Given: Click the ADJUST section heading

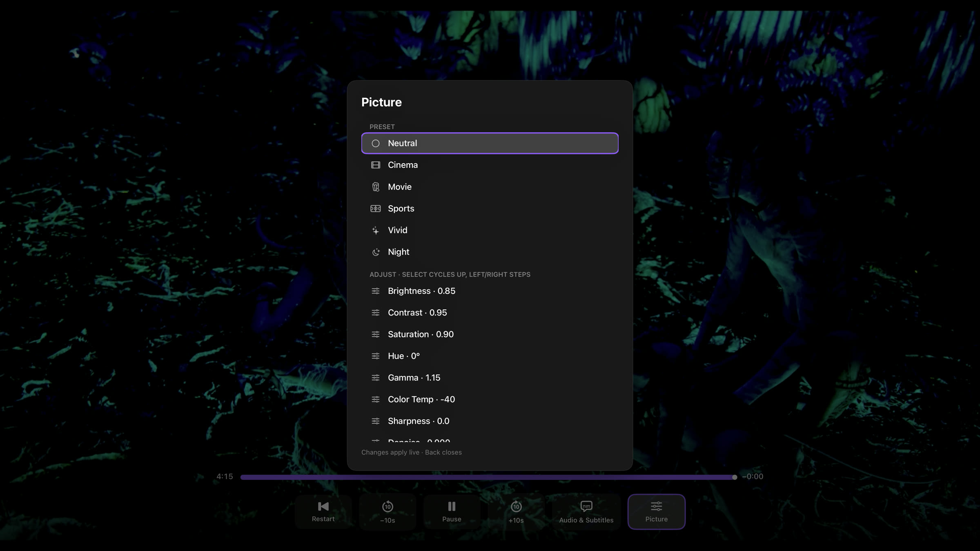Looking at the screenshot, I should (x=450, y=275).
